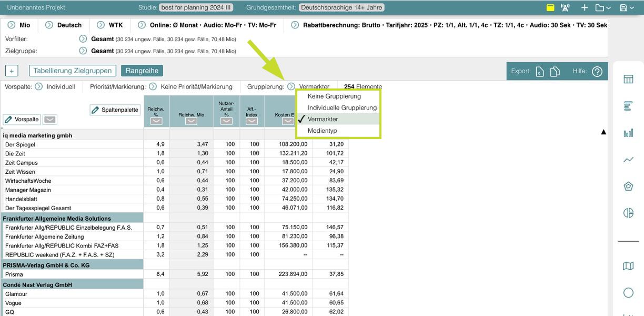644x316 pixels.
Task: Open map view in right sidebar
Action: coord(628,266)
